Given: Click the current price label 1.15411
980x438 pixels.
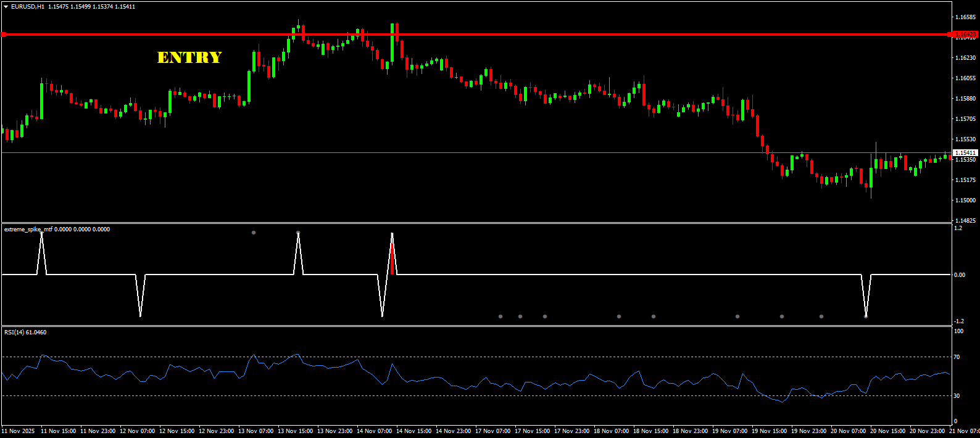Looking at the screenshot, I should coord(965,152).
